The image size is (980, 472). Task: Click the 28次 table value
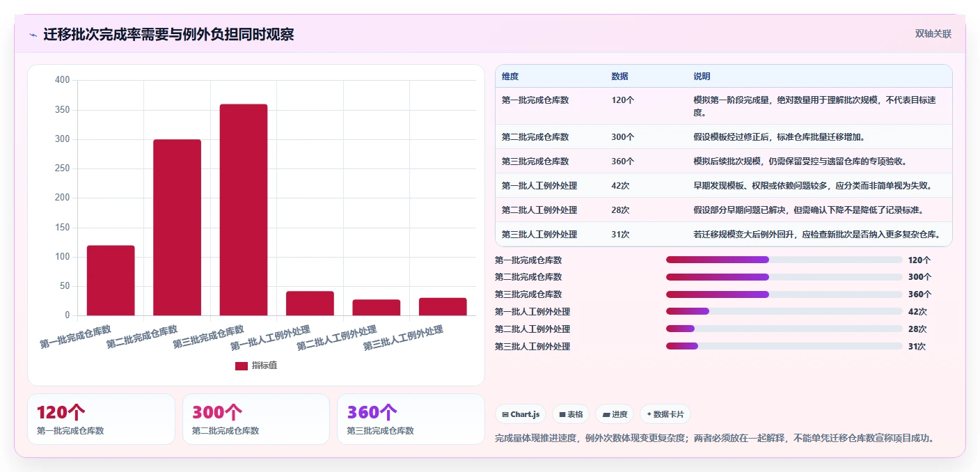(620, 210)
